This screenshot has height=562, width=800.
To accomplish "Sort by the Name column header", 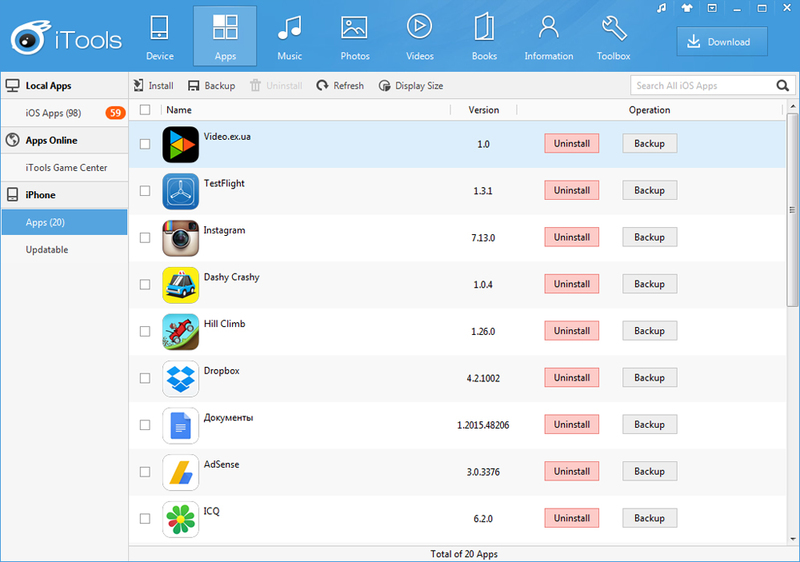I will coord(179,110).
